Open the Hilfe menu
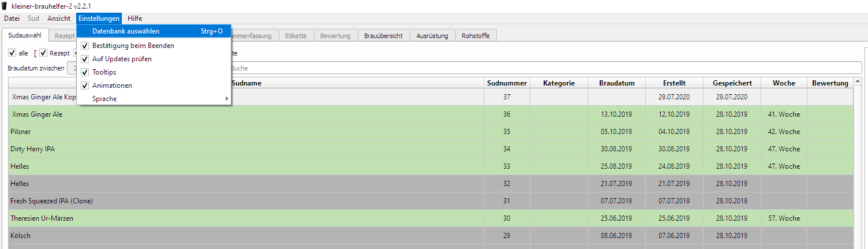This screenshot has width=868, height=249. click(134, 18)
